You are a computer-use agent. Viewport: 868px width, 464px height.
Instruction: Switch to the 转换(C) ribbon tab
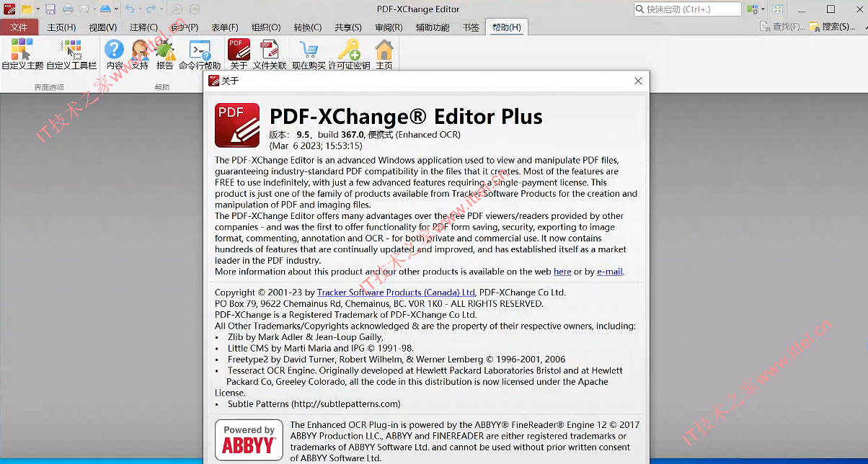(308, 27)
